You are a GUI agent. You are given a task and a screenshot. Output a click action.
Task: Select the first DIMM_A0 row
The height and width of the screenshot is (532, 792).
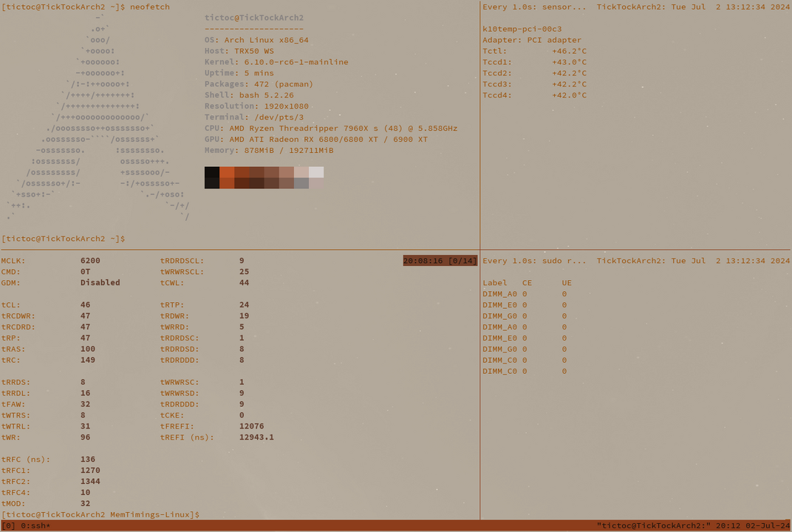[x=525, y=293]
